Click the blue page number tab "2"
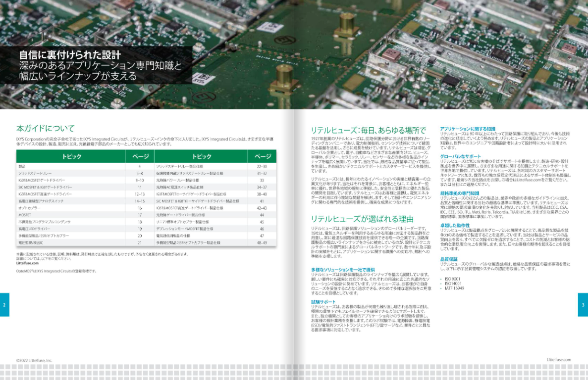This screenshot has height=380, width=588. pos(4,305)
